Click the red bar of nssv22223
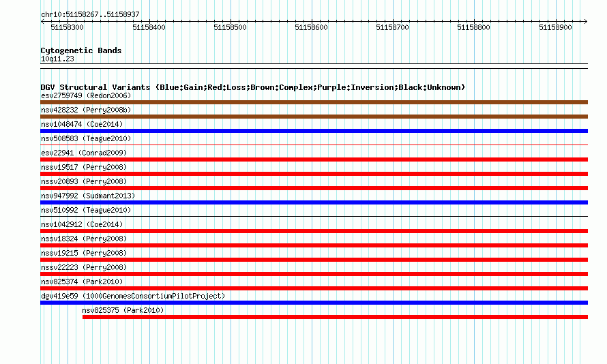Image resolution: width=607 pixels, height=364 pixels. [314, 274]
